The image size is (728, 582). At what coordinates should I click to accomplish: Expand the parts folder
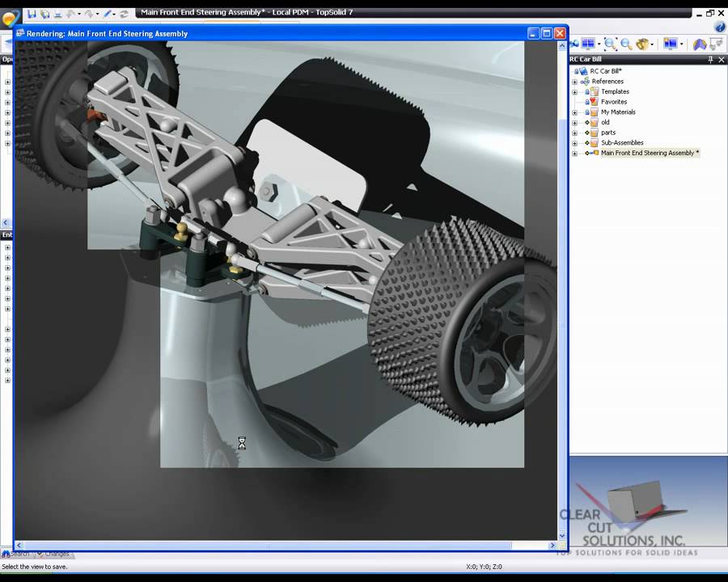[x=575, y=133]
